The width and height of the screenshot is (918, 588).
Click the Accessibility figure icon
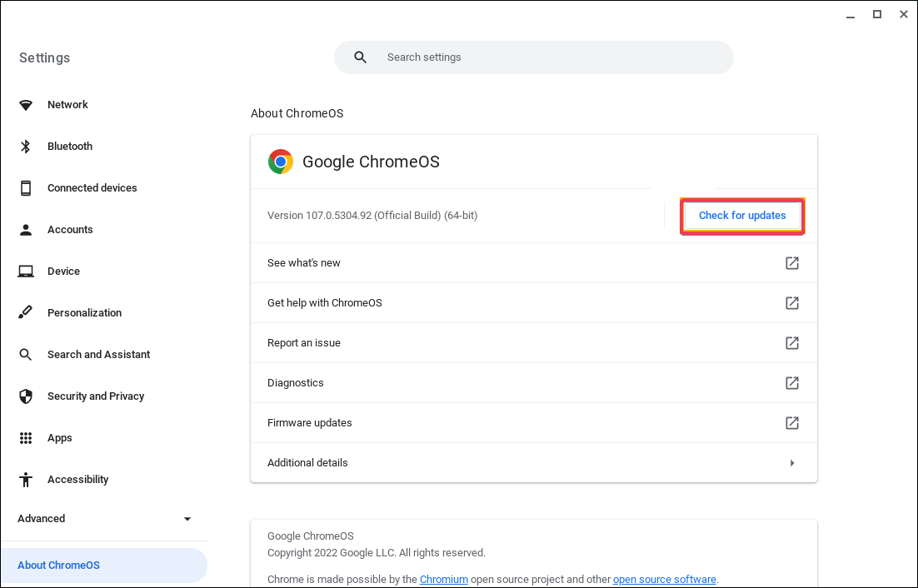pos(26,480)
